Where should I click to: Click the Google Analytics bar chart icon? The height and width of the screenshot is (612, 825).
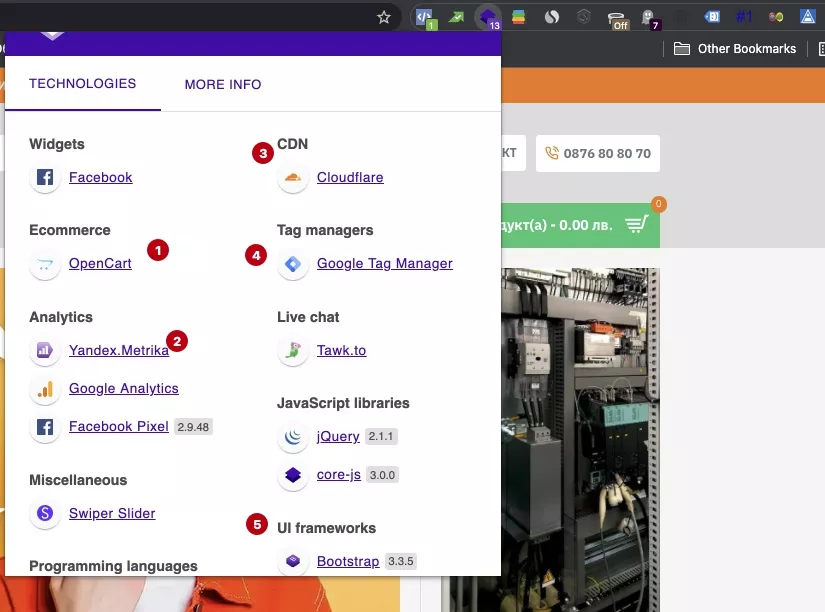tap(45, 388)
